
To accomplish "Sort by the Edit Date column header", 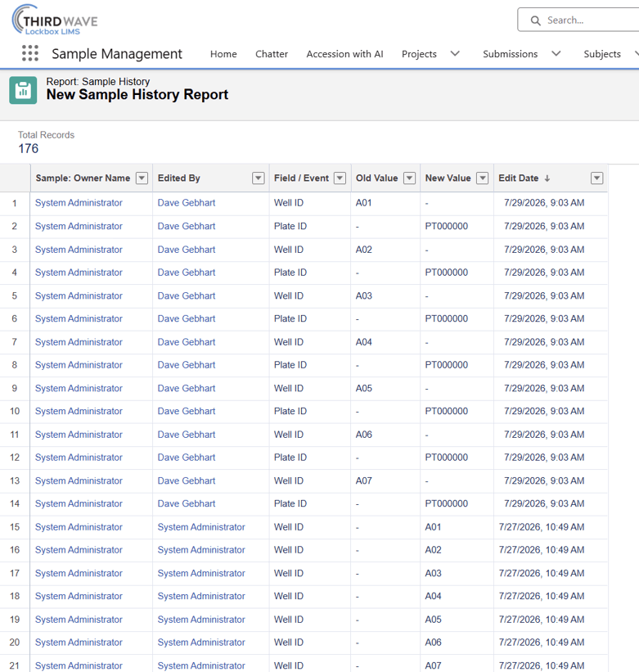I will coord(518,178).
